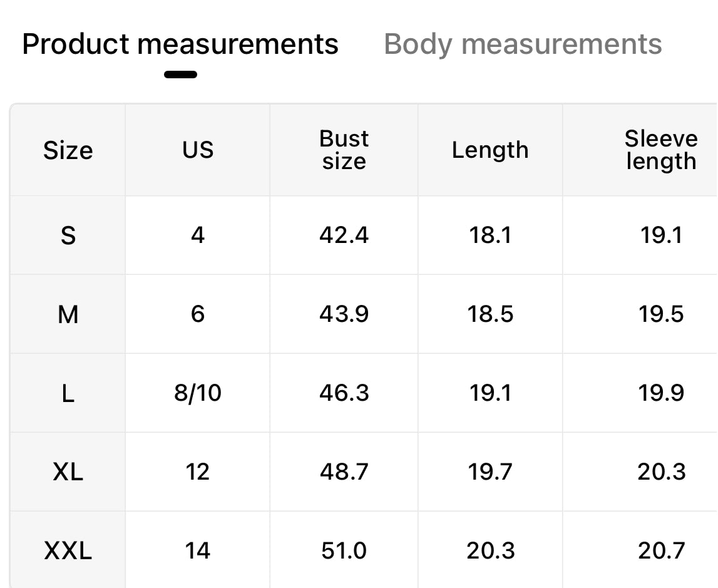Click the 8/10 US size cell
Viewport: 718px width, 588px height.
[x=198, y=393]
